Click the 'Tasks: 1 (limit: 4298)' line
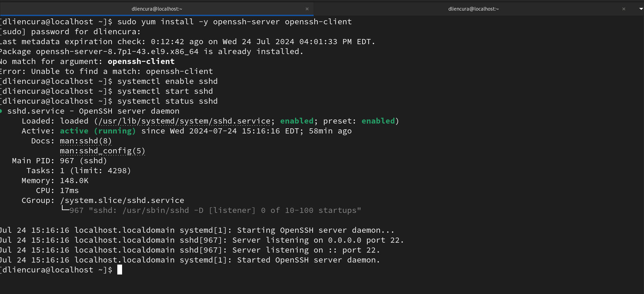This screenshot has width=644, height=294. pos(79,171)
